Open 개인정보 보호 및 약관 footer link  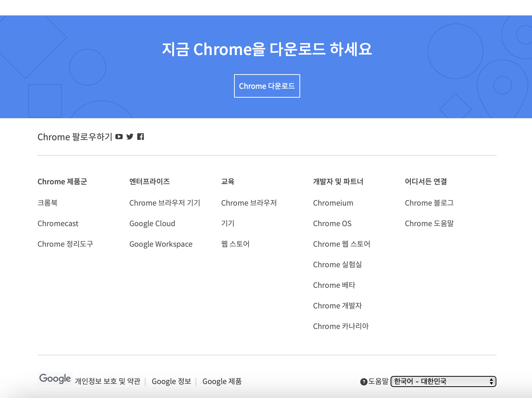click(x=108, y=381)
